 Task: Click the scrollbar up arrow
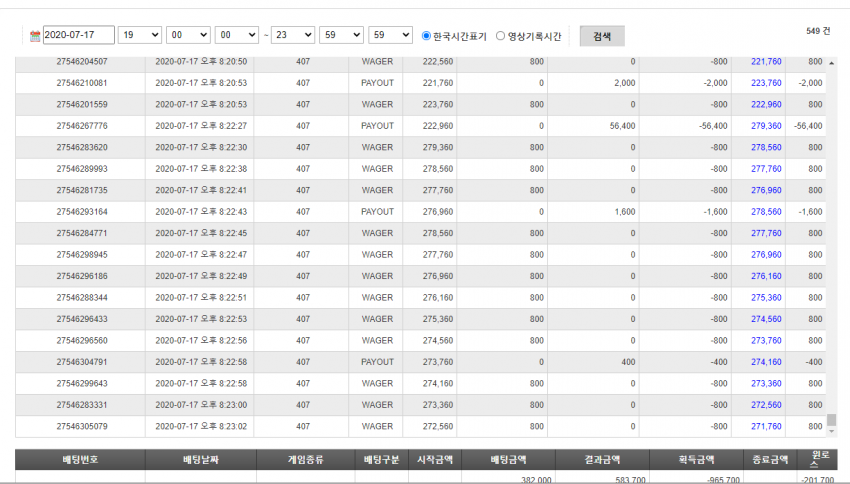(x=832, y=63)
